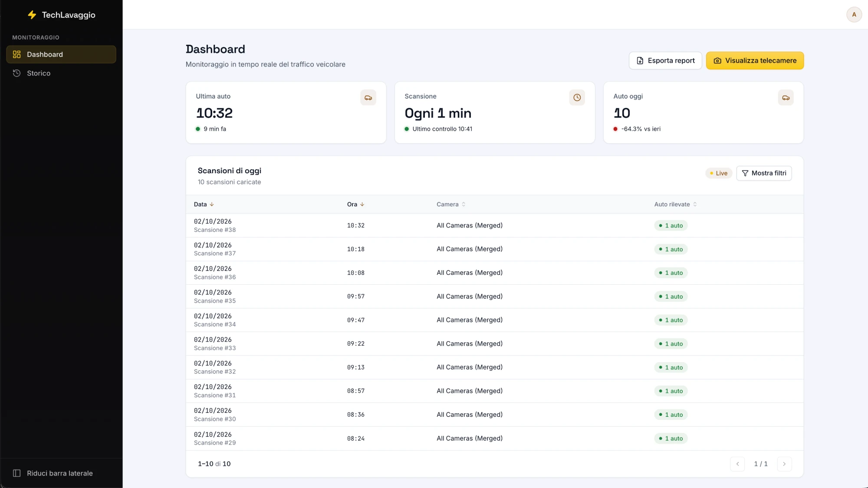
Task: Click 1 auto badge for Scansione #31
Action: coord(671,391)
